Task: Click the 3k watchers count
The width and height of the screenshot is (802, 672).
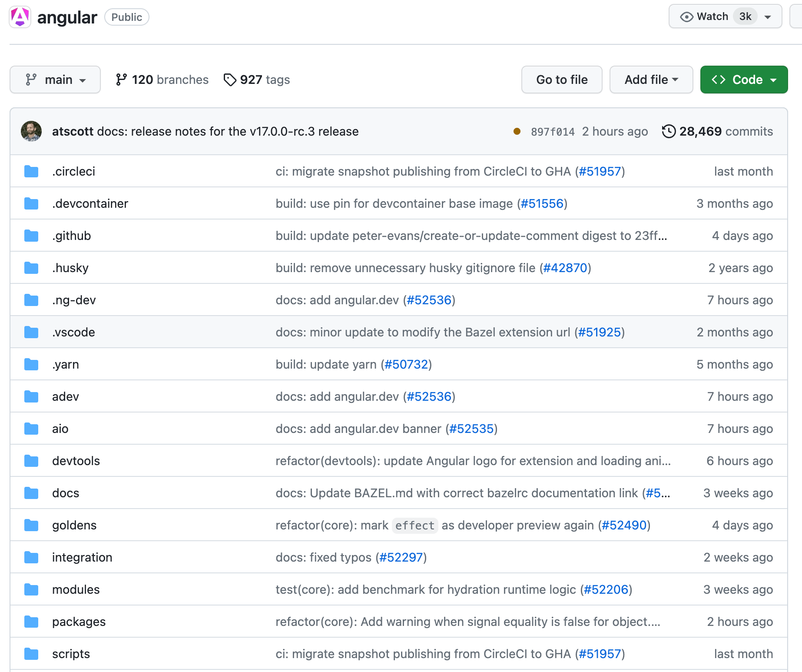Action: pyautogui.click(x=746, y=17)
